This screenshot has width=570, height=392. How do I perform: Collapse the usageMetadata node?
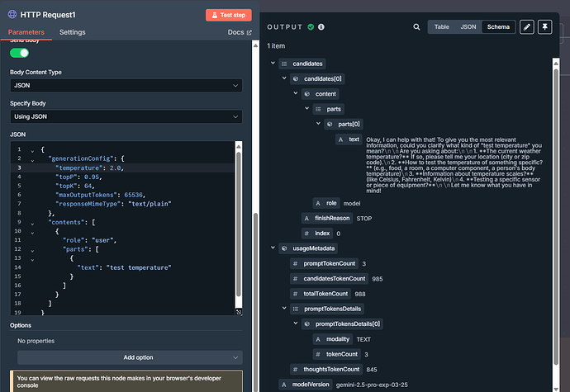273,248
